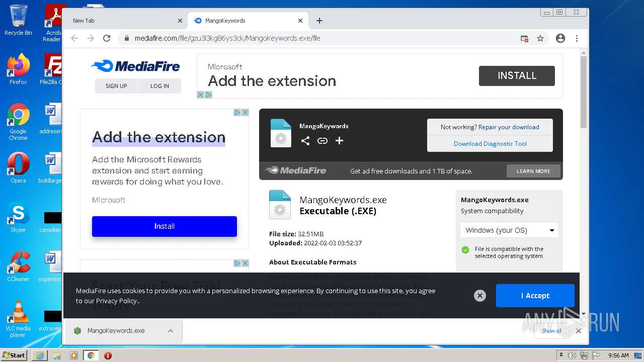Click the taskbar clock 9:56 AM
Screen dimensions: 644x362
pos(618,355)
